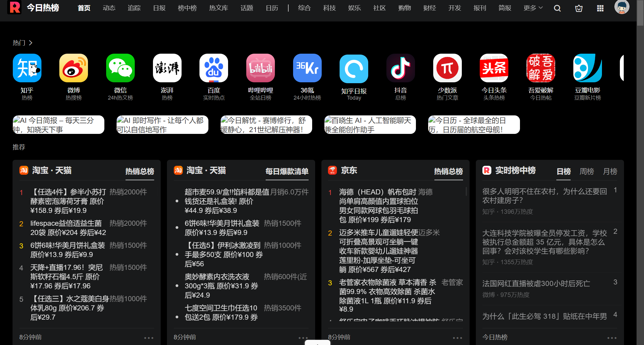Click the 淘宝 icon on 每日爆款清单 card
This screenshot has width=644, height=345.
[x=178, y=170]
